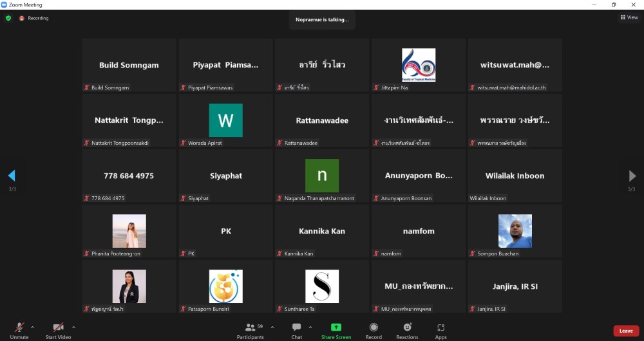This screenshot has height=341, width=644.
Task: Expand the Participants options caret
Action: [272, 327]
